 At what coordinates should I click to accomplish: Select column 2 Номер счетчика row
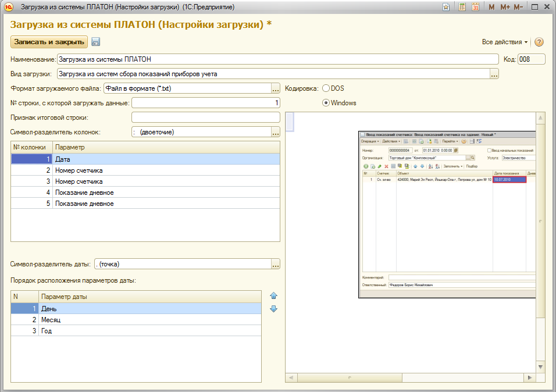click(x=145, y=170)
